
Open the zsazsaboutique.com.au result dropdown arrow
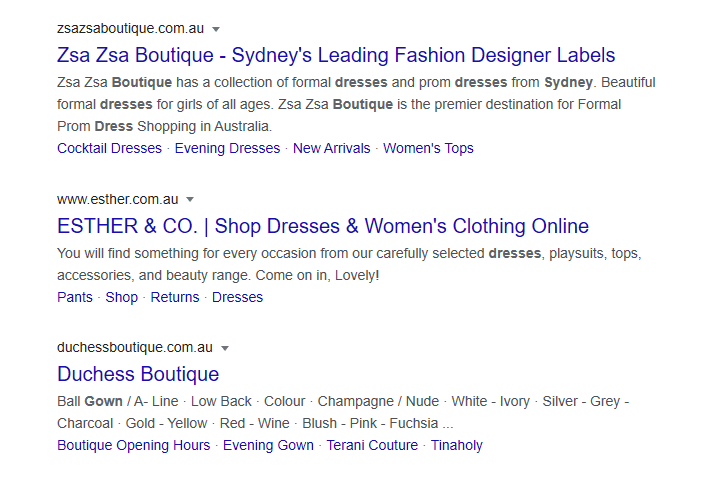tap(216, 29)
